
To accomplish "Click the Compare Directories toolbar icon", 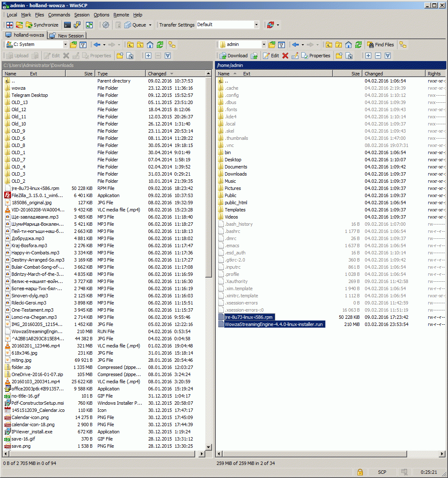I will point(10,25).
